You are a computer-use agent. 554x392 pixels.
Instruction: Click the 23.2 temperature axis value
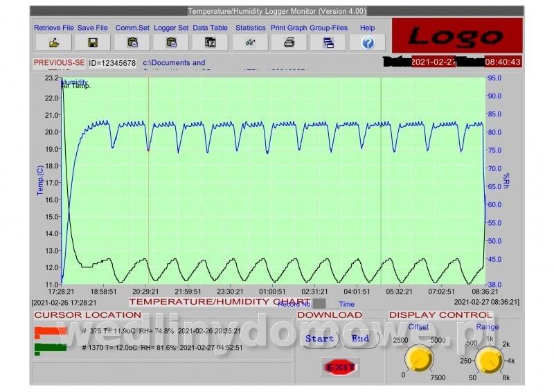51,78
